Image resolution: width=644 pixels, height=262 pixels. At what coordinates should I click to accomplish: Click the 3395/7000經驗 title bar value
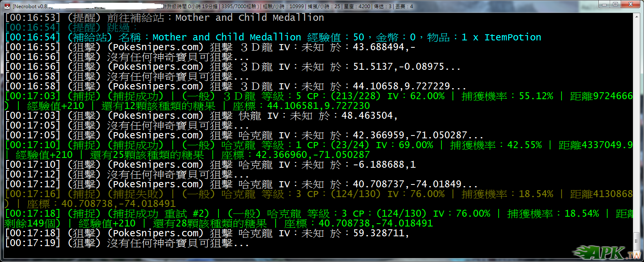click(238, 6)
